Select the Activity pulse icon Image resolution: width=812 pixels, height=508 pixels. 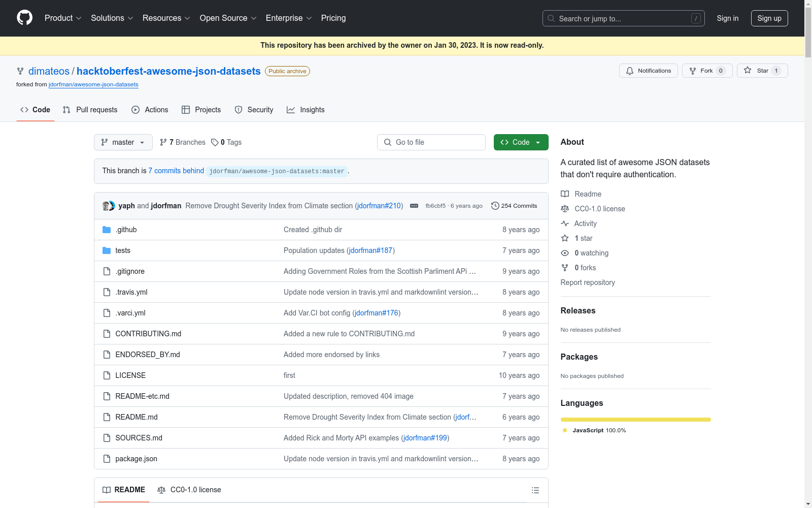pos(565,224)
